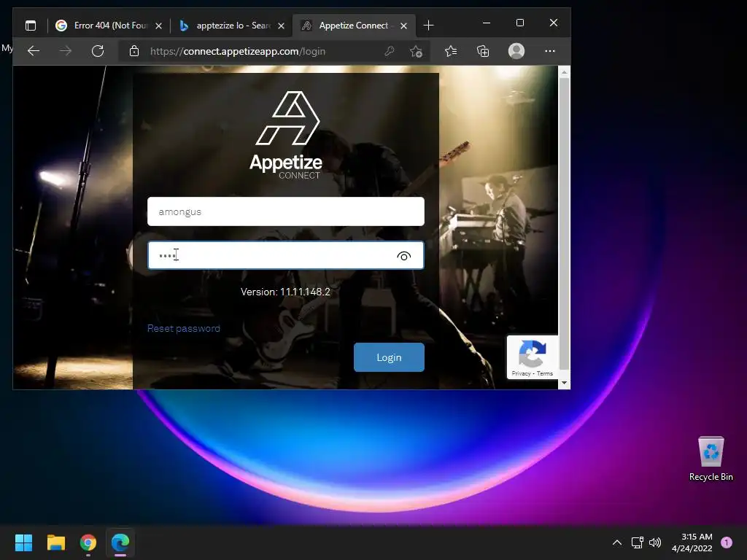Image resolution: width=747 pixels, height=560 pixels.
Task: Open the Windows Start menu
Action: tap(23, 542)
